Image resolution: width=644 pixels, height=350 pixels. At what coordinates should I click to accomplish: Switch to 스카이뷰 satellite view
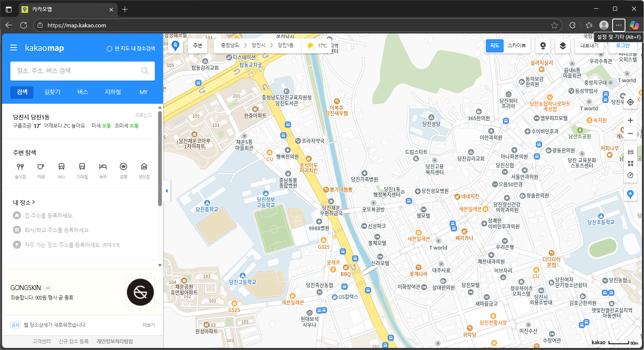(x=516, y=45)
